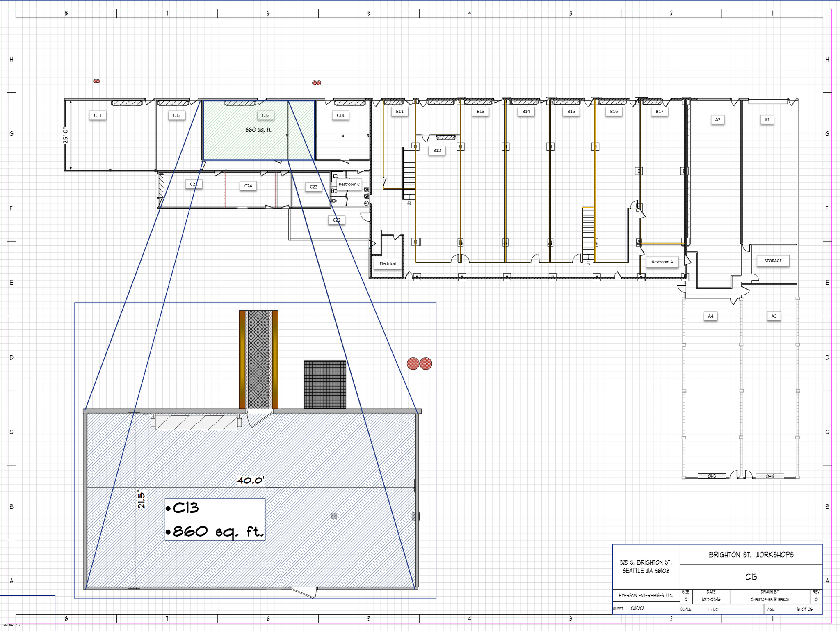840x631 pixels.
Task: Click EMERSON ENTERPRISES LLC in title block
Action: [x=646, y=595]
